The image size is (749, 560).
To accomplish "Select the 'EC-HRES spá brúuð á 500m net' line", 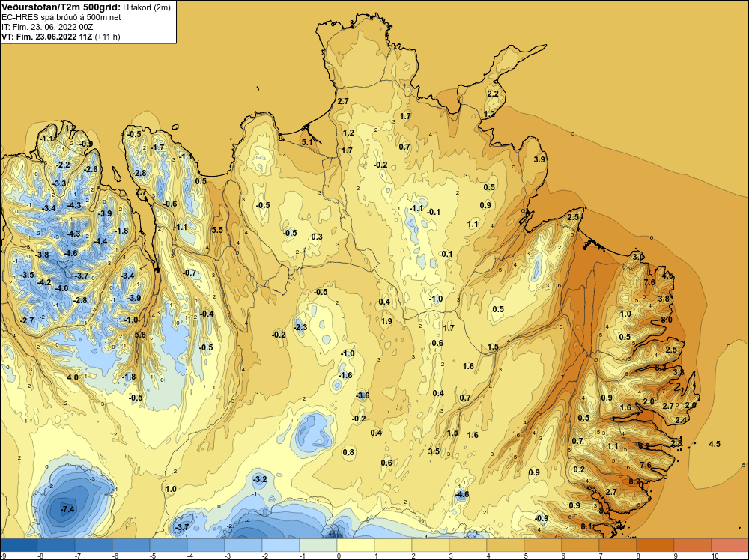I will (x=61, y=17).
